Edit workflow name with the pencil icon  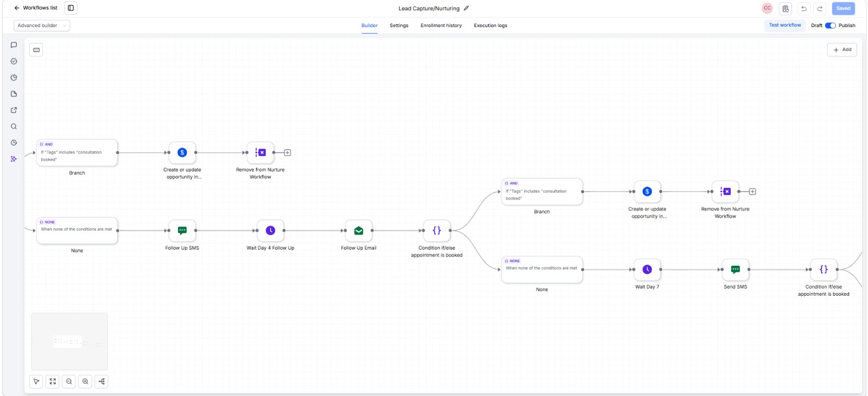466,8
